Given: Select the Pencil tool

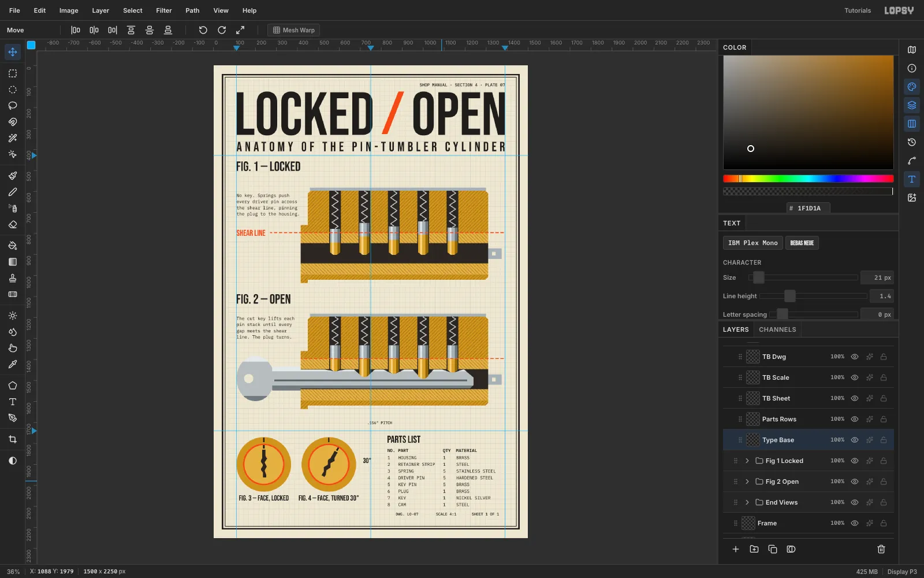Looking at the screenshot, I should [x=12, y=192].
